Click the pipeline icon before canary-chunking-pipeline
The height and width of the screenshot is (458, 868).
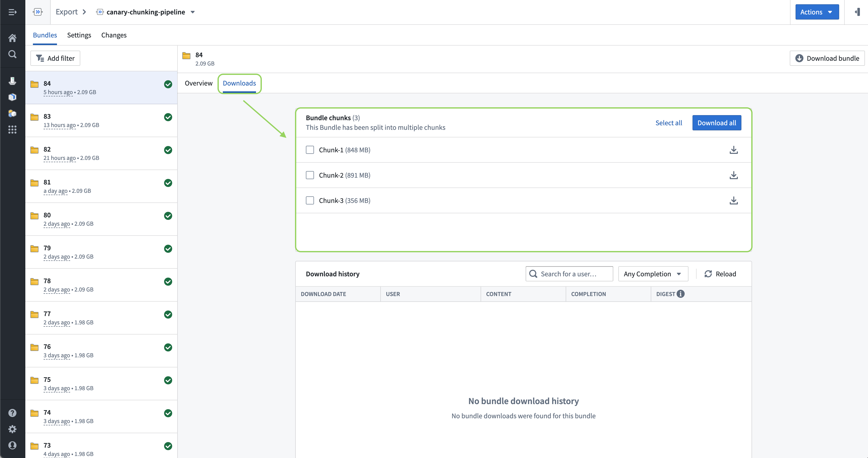tap(100, 12)
